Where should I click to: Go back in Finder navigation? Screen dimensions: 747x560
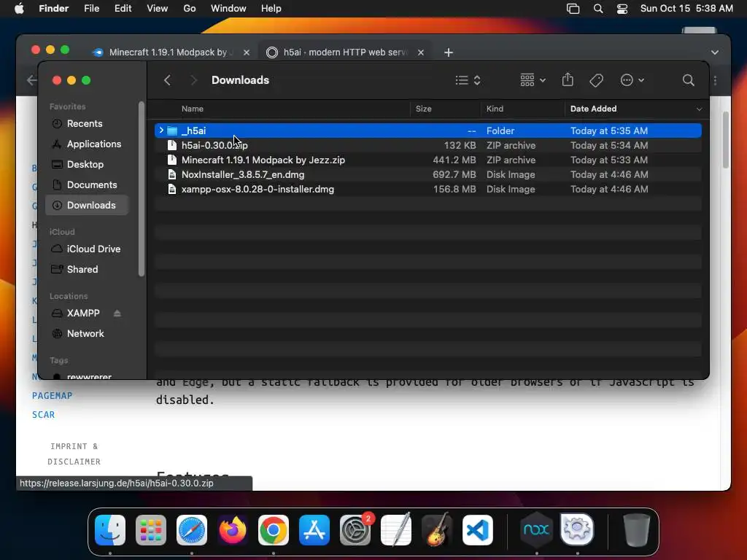point(167,80)
